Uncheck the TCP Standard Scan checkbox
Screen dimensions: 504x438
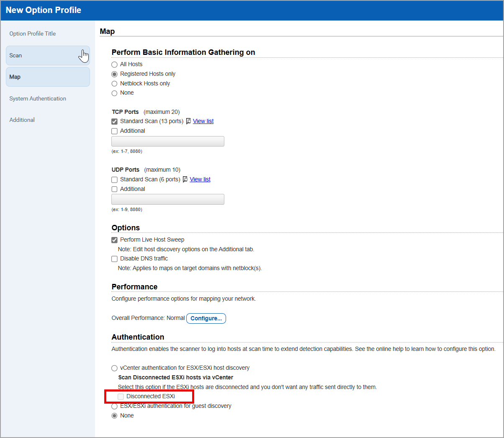point(114,121)
